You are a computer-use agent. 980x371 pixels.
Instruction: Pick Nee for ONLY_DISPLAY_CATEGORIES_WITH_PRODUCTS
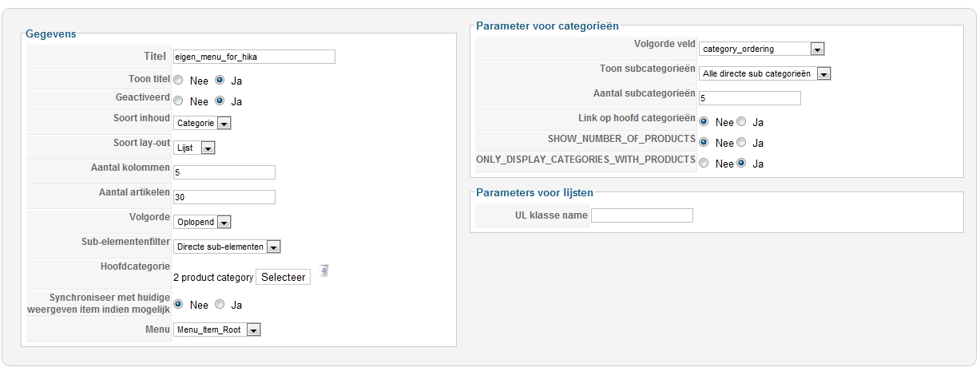pos(704,164)
